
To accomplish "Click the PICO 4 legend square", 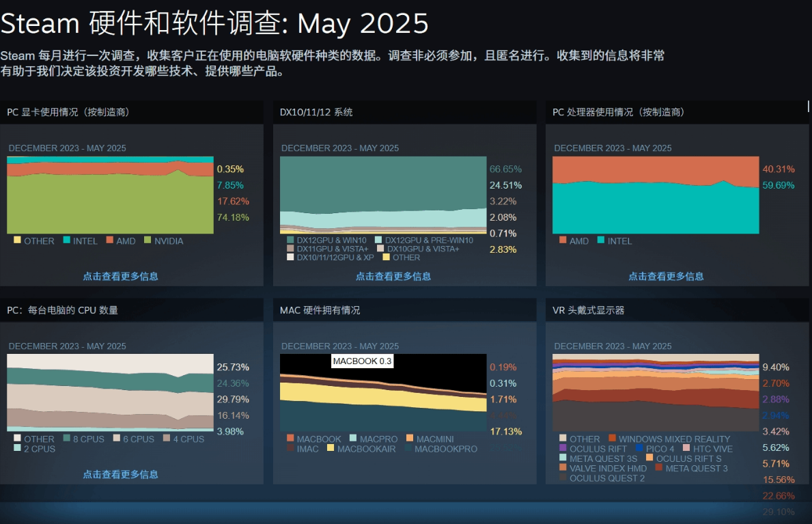I will pyautogui.click(x=639, y=447).
